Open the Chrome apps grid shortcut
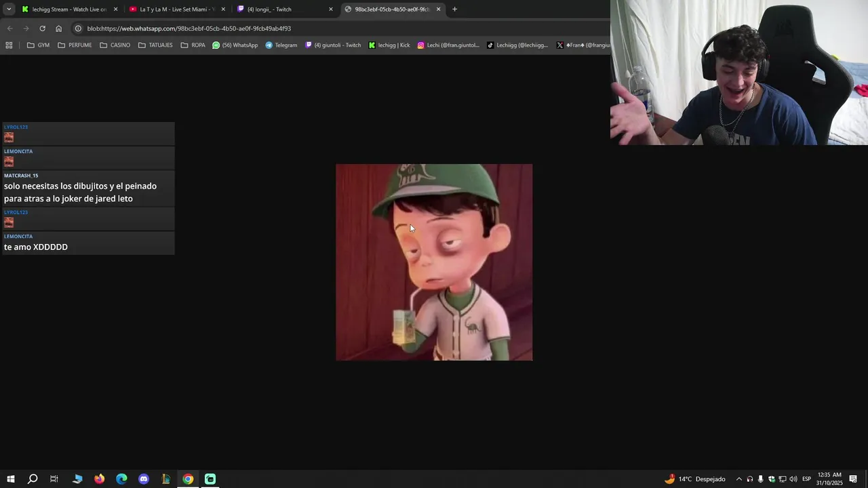Screen dimensions: 868x488 point(9,45)
